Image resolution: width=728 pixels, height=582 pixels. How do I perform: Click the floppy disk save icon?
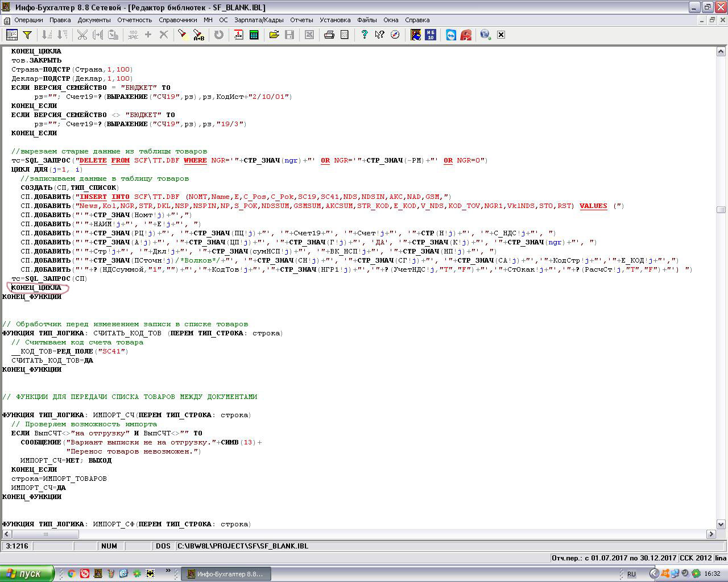(x=289, y=35)
